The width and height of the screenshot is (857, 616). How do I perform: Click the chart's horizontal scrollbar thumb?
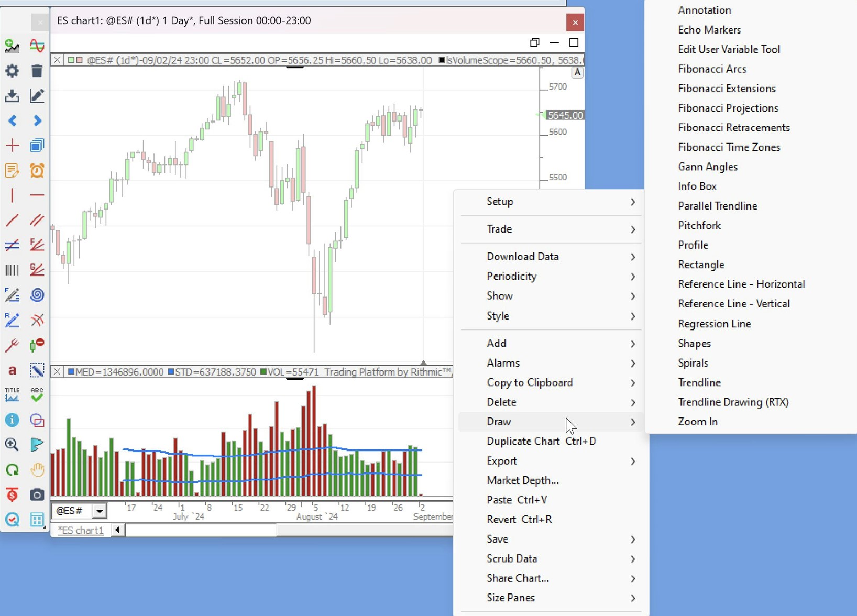(201, 530)
